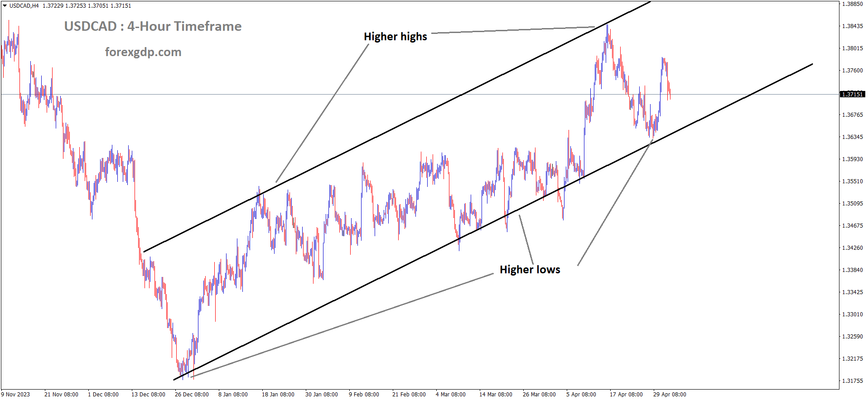Click the '26 Dec 08:00' time label
868x400 pixels.
[x=192, y=395]
